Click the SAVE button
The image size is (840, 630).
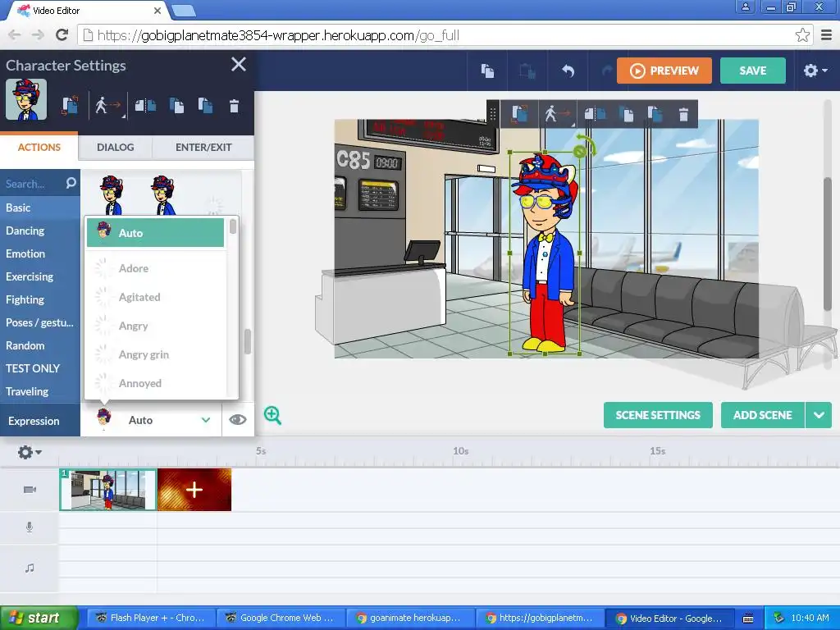(753, 71)
